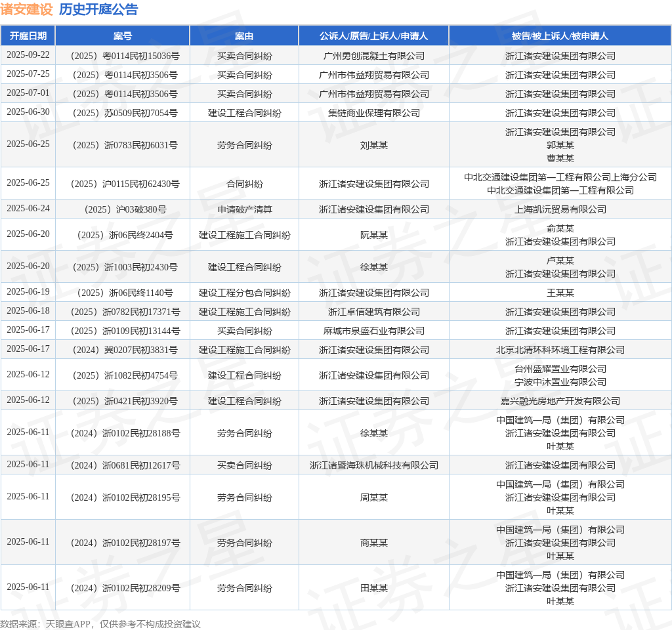Image resolution: width=672 pixels, height=630 pixels.
Task: Click the 被告/被上诉人/被申请人 column header
Action: (x=560, y=36)
